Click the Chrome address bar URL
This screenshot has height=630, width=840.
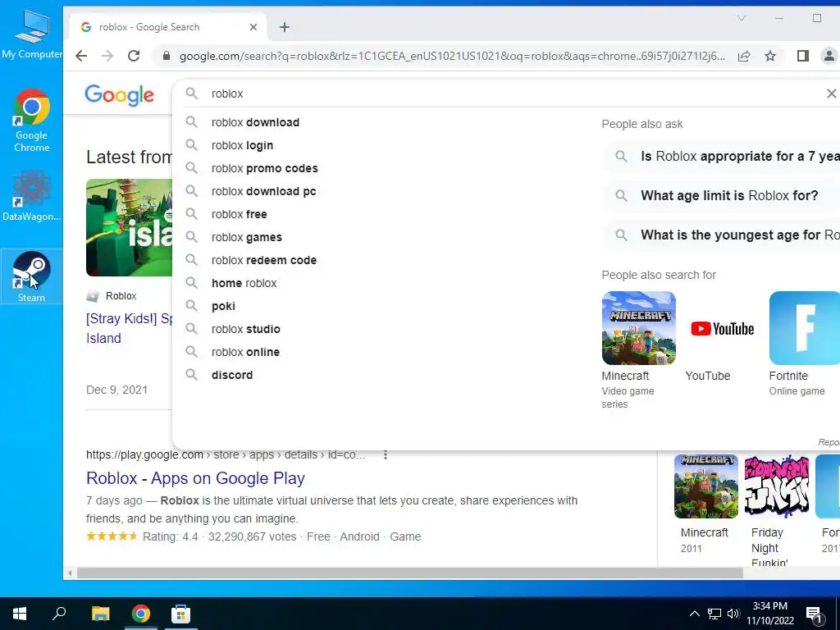(x=452, y=56)
